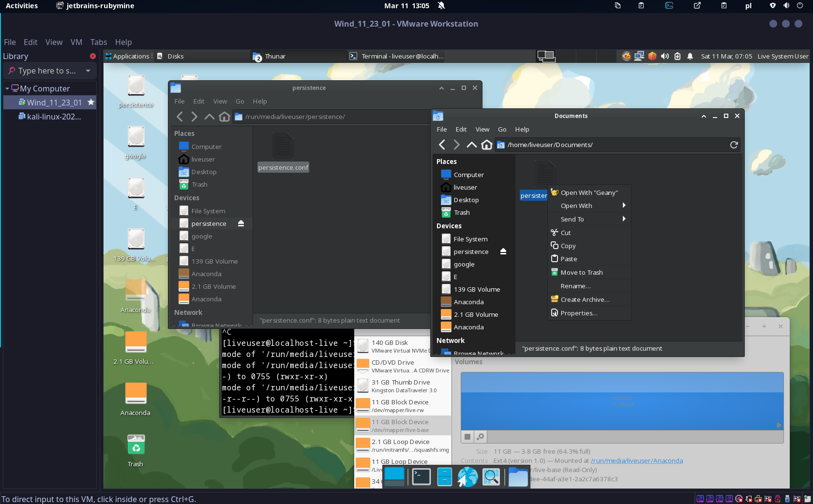Launch web browser from bottom dock
813x504 pixels.
tap(468, 477)
